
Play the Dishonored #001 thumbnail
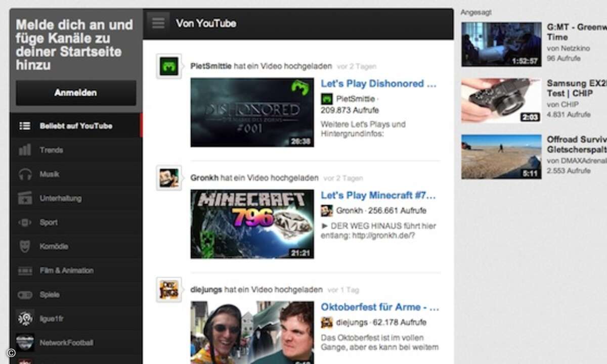252,112
